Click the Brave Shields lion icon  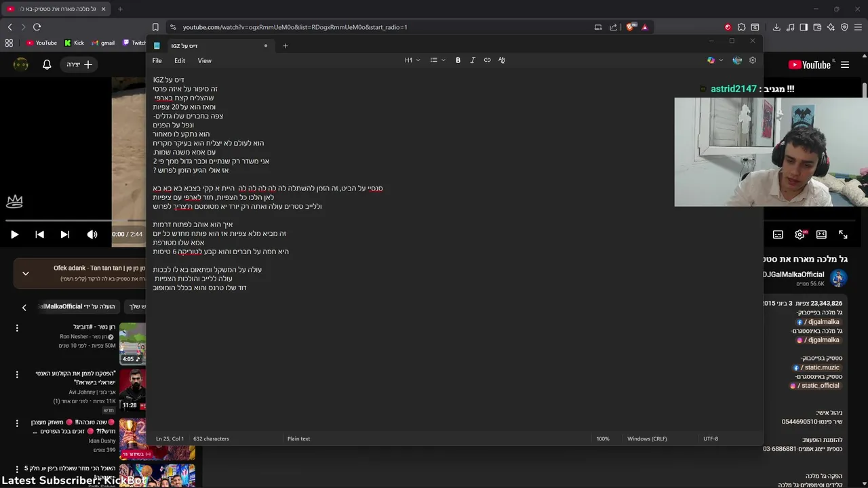tap(630, 27)
